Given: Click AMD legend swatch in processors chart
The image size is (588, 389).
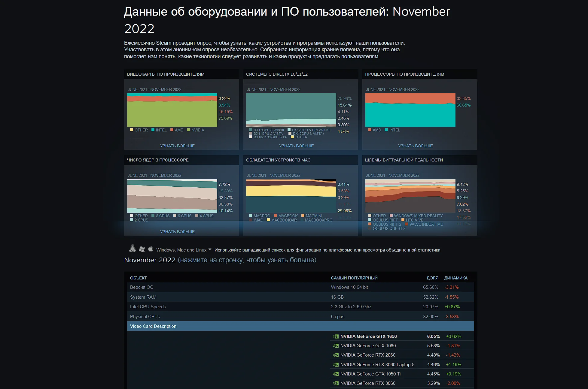Looking at the screenshot, I should 370,130.
